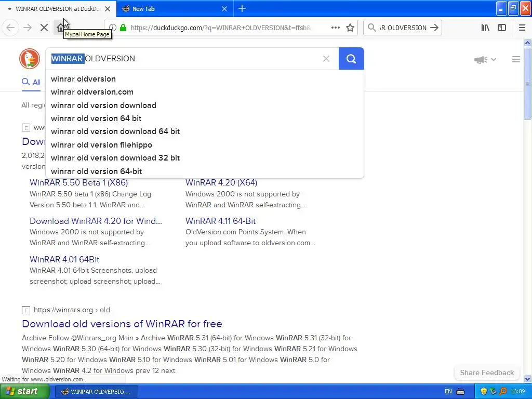Viewport: 532px width, 399px height.
Task: Click the toolbar search text field
Action: coord(403,28)
